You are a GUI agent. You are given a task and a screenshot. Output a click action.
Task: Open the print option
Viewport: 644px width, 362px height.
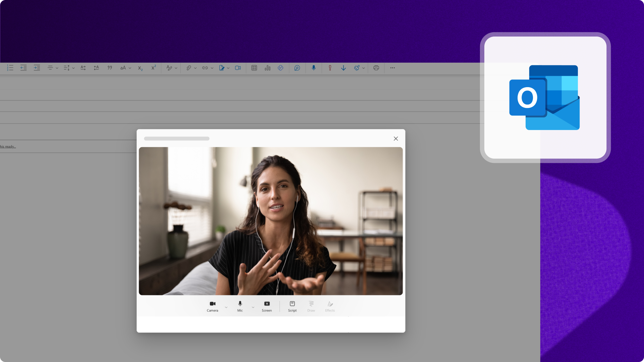[376, 68]
